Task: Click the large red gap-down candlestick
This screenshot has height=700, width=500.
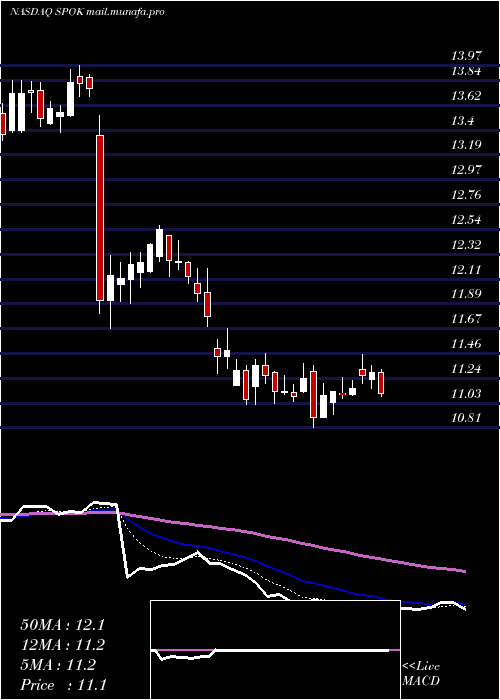Action: (x=100, y=218)
